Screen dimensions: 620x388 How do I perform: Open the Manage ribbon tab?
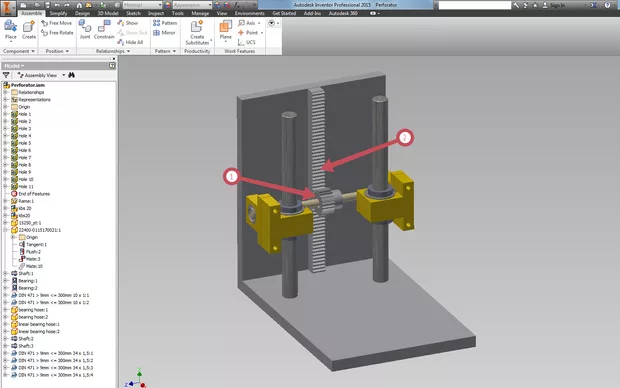point(200,13)
